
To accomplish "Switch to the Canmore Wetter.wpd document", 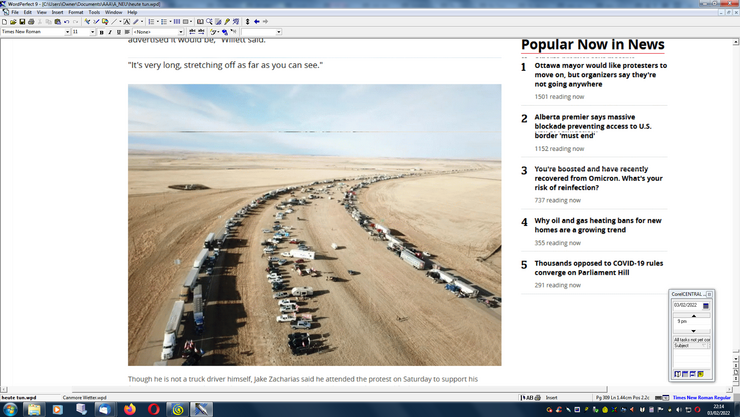I will click(84, 398).
